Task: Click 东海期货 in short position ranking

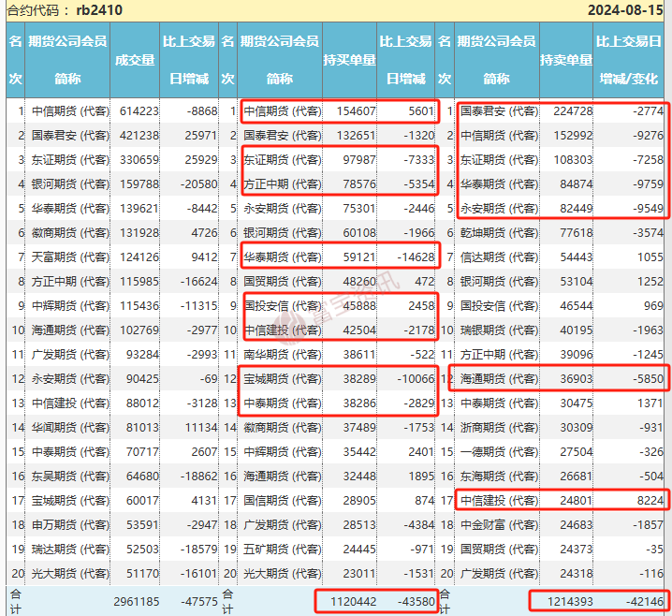Action: click(x=499, y=477)
